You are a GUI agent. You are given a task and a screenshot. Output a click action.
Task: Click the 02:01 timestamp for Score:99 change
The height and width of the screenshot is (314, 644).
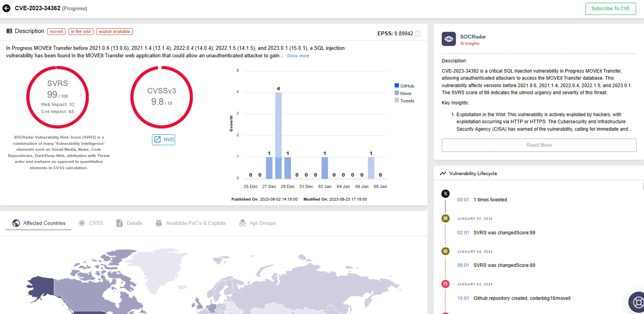tap(463, 233)
